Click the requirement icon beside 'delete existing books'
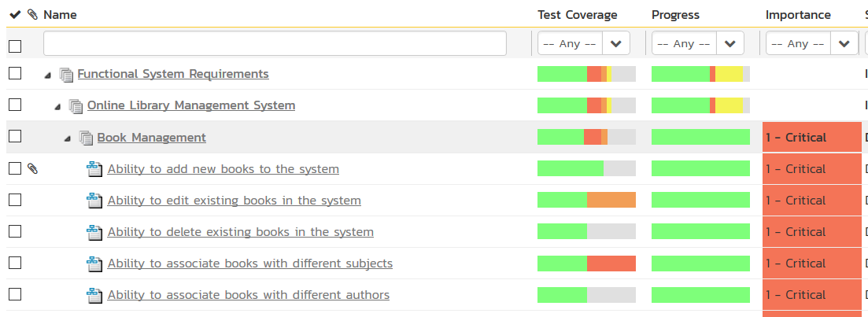868x317 pixels. click(x=94, y=232)
